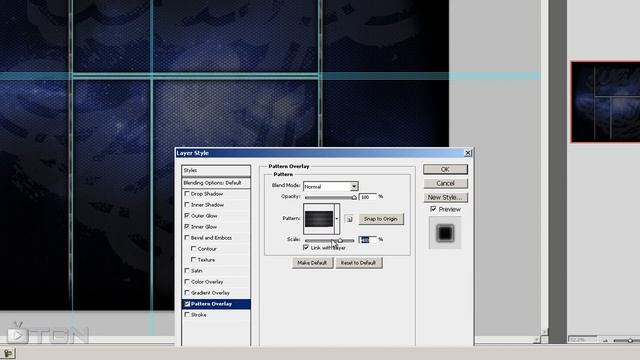Click the OK button in Layer Style
The height and width of the screenshot is (360, 640).
tap(445, 169)
